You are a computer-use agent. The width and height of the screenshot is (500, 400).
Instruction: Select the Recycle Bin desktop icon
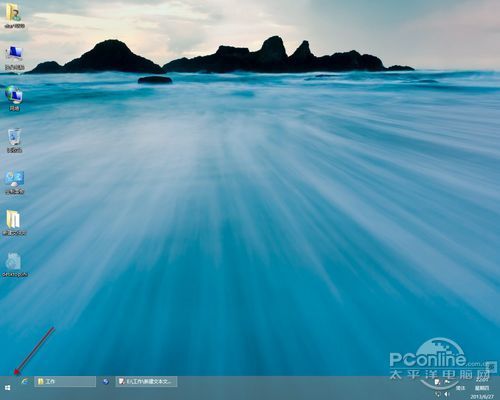(x=14, y=140)
